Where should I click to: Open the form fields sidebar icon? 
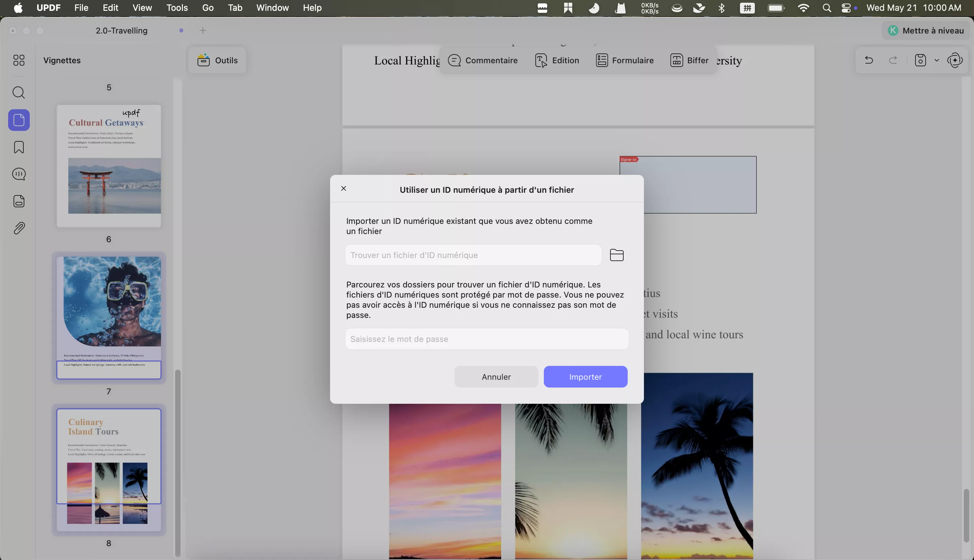point(19,201)
